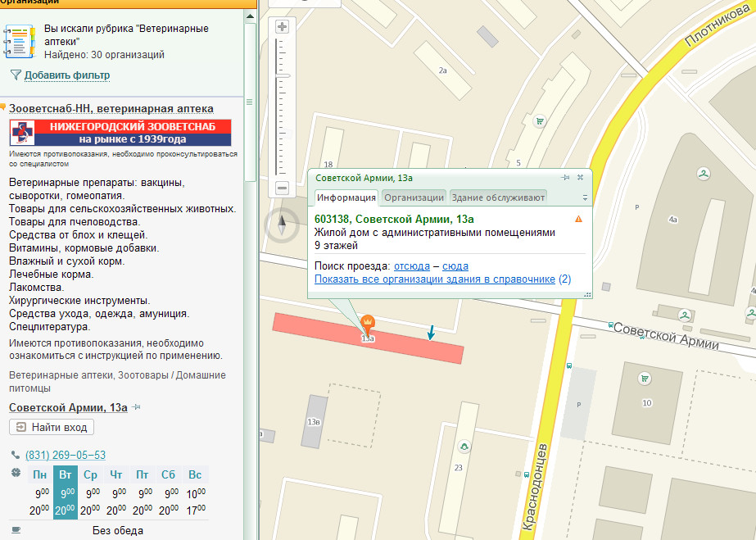The width and height of the screenshot is (756, 540).
Task: Click the map zoom slider handle
Action: pyautogui.click(x=283, y=75)
